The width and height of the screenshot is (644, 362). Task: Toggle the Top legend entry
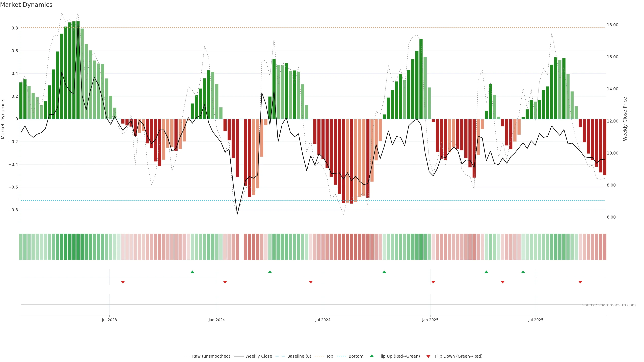[x=330, y=356]
